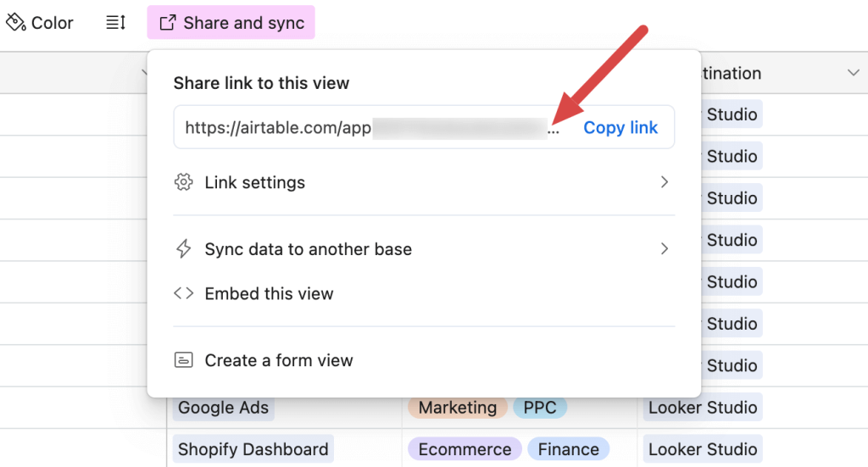Click the Embed this view code icon
868x467 pixels.
pos(183,293)
